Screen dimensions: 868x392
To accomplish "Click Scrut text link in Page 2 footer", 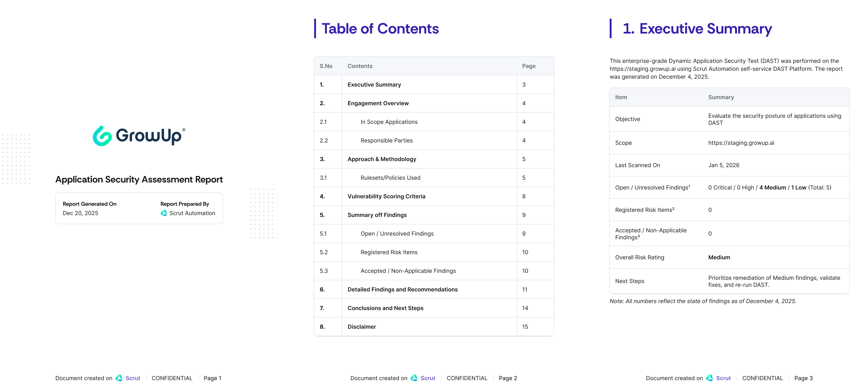I will pos(427,378).
